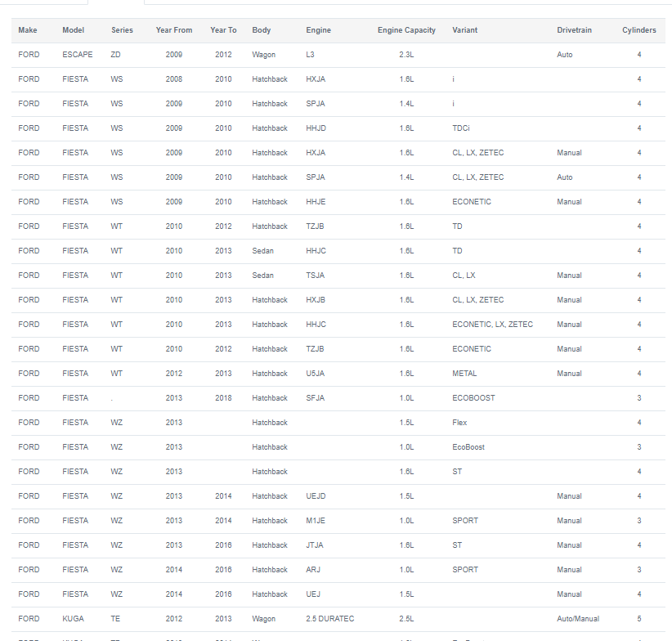Click the Year To column header

pyautogui.click(x=223, y=30)
